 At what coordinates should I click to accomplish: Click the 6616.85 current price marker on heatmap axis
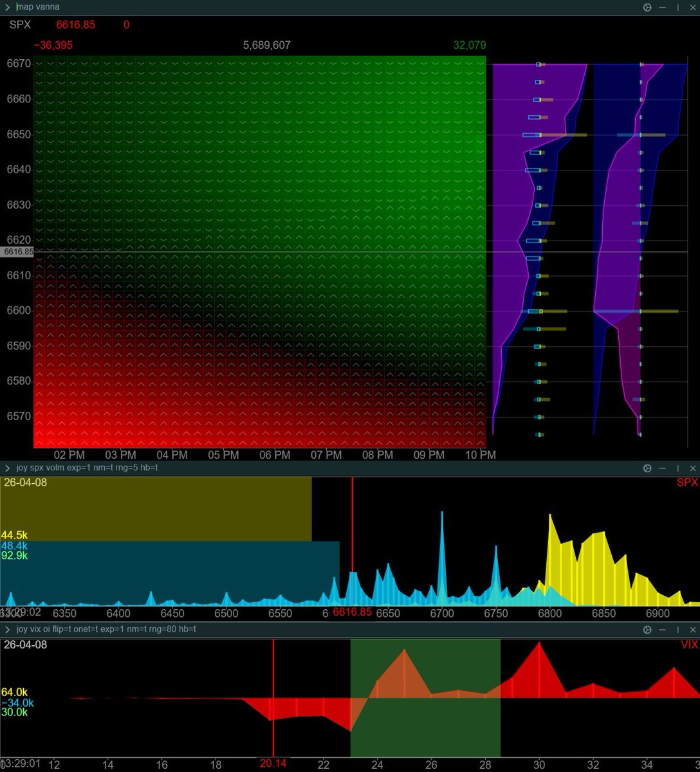(x=17, y=252)
